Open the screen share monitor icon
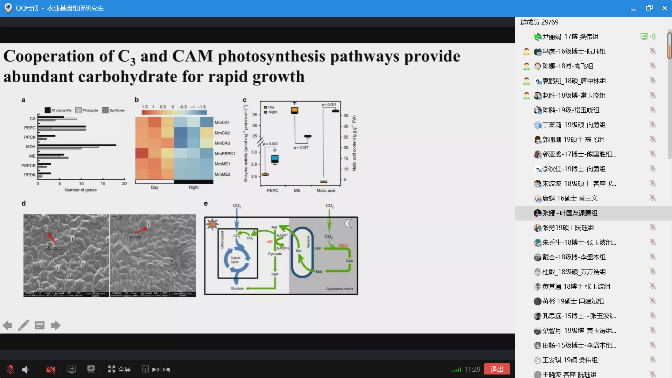 tap(72, 369)
